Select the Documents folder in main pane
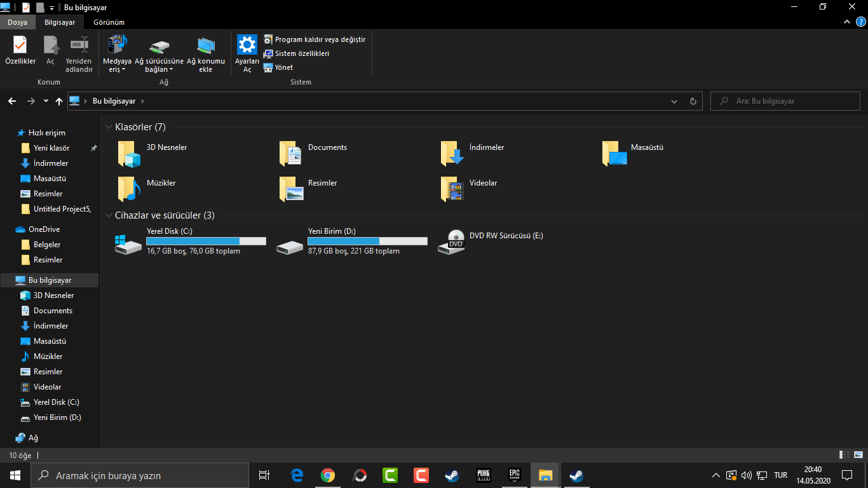This screenshot has width=868, height=488. pos(315,154)
